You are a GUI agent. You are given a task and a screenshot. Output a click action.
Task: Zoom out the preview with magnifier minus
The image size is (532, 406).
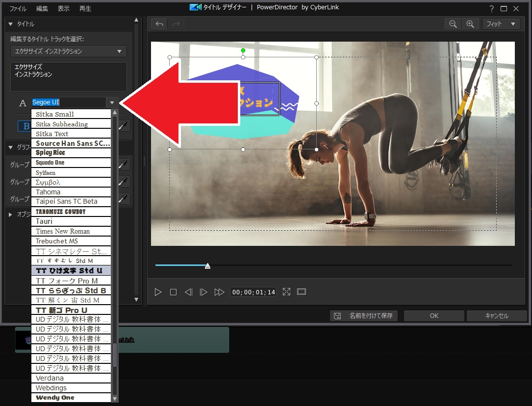(x=453, y=24)
